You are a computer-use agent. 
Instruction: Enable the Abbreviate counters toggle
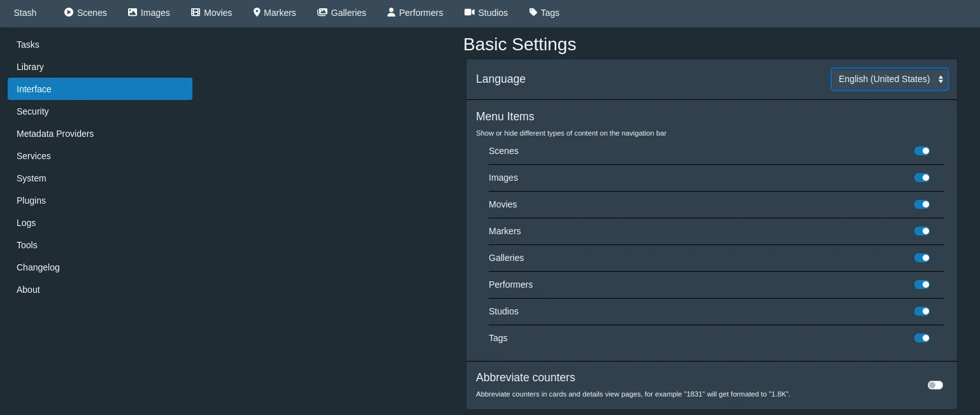[935, 385]
